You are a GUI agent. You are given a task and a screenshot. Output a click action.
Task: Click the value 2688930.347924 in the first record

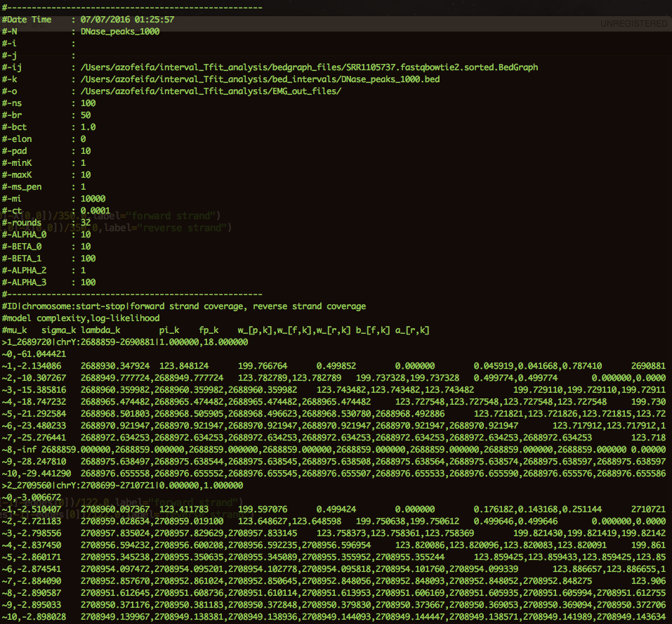115,366
